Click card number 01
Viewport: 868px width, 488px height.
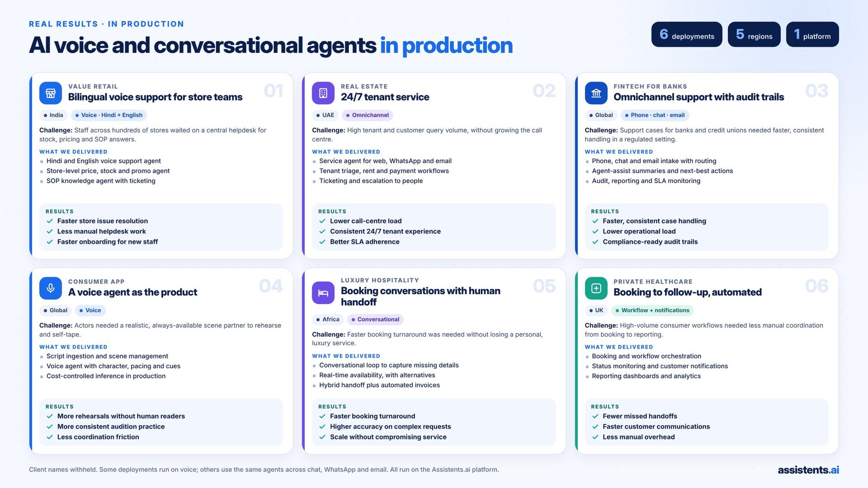[x=274, y=91]
